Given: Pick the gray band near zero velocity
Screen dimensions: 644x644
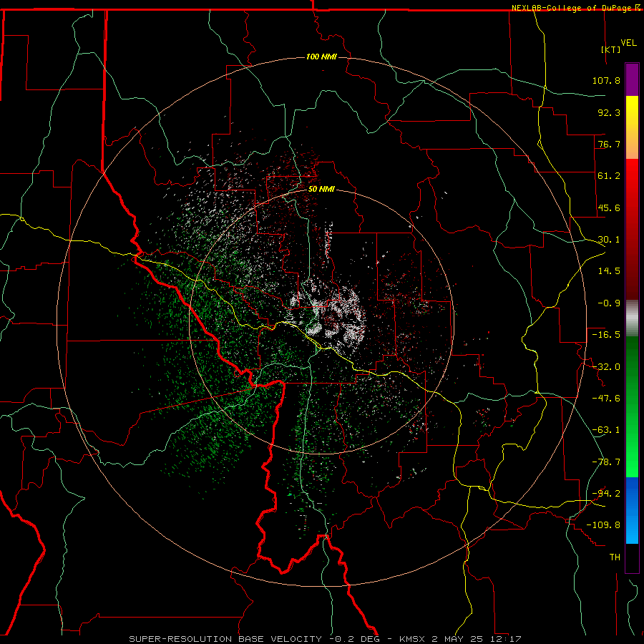Looking at the screenshot, I should click(632, 318).
